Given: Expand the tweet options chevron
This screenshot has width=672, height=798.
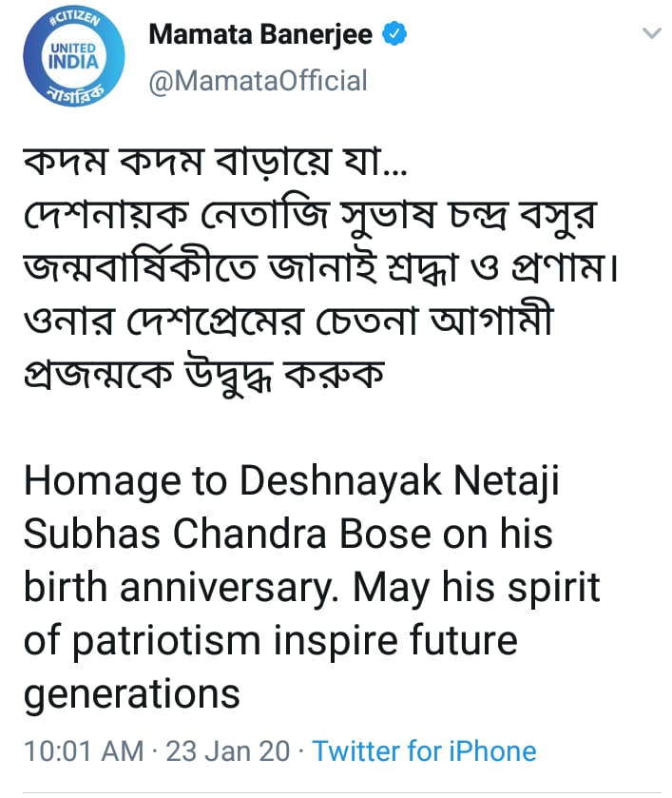Looking at the screenshot, I should coord(651,33).
